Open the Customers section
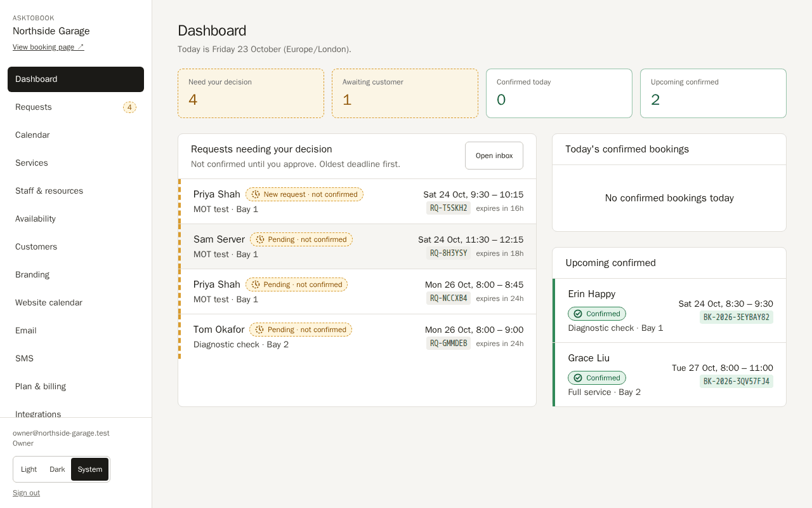This screenshot has width=812, height=508. [x=75, y=247]
